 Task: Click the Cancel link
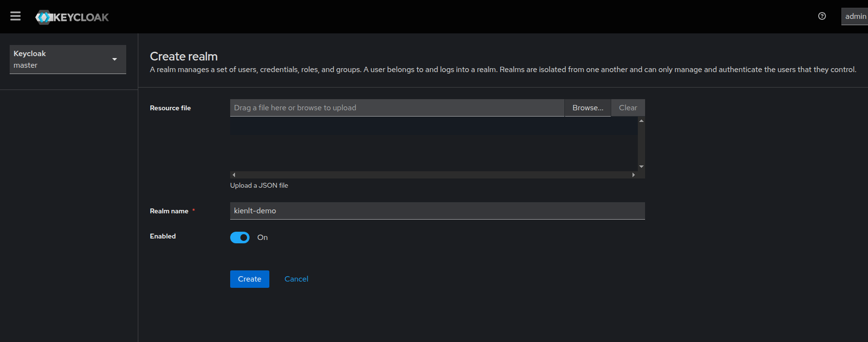point(296,279)
